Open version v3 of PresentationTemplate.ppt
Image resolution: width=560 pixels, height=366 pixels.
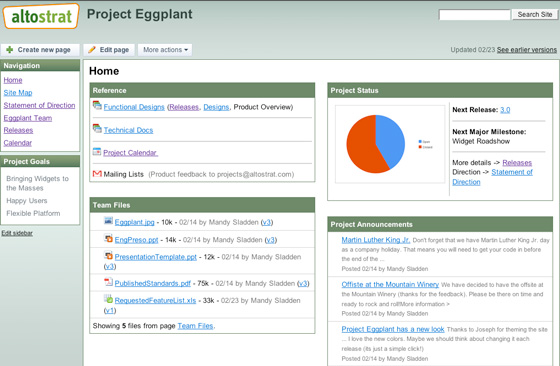point(110,266)
